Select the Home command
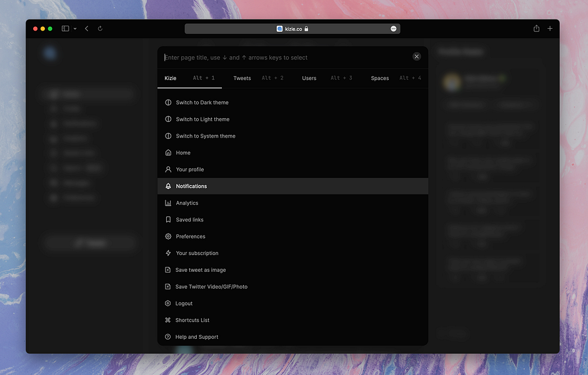Image resolution: width=588 pixels, height=375 pixels. click(292, 152)
